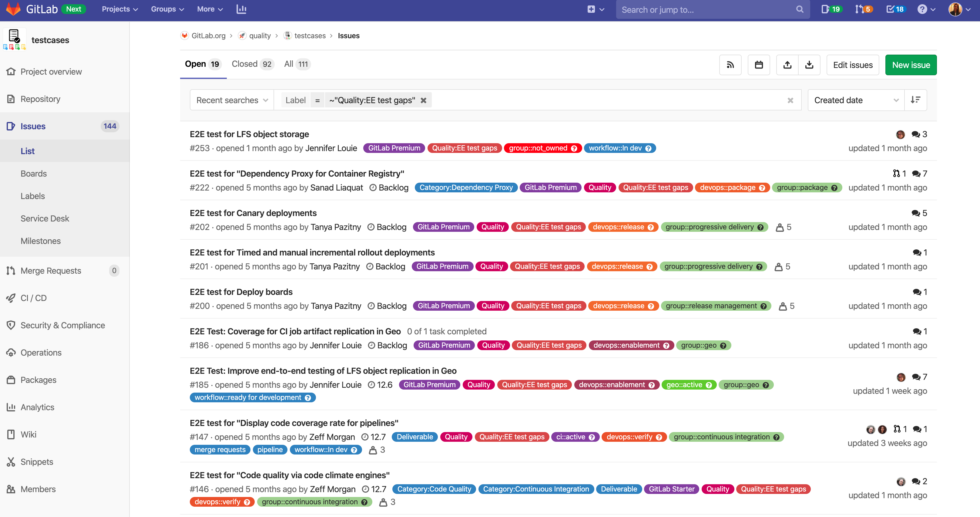The width and height of the screenshot is (980, 517).
Task: Open Milestones in sidebar
Action: coord(41,241)
